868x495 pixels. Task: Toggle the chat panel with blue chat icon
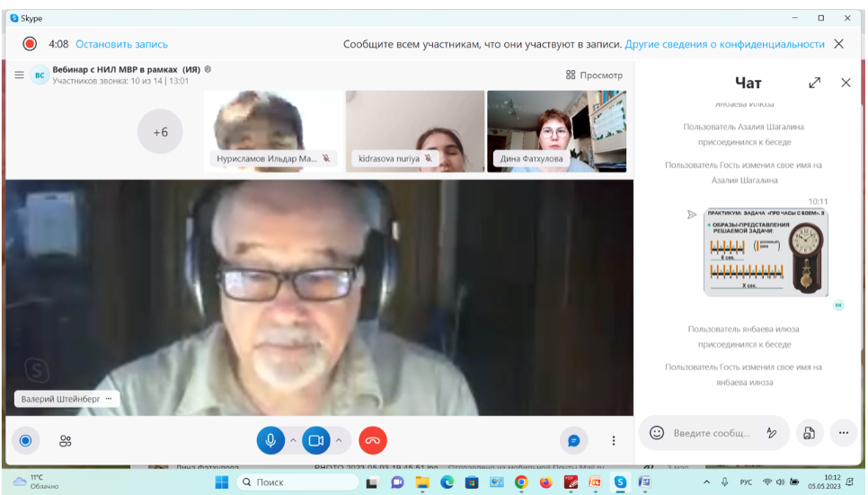coord(572,440)
